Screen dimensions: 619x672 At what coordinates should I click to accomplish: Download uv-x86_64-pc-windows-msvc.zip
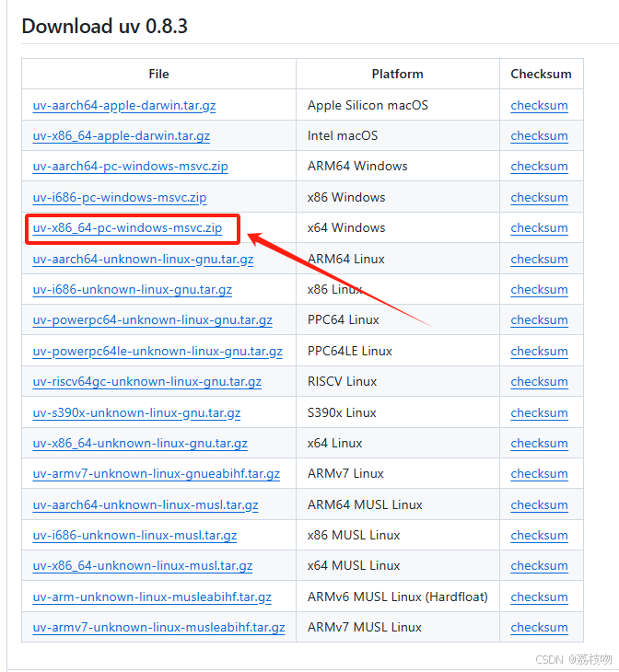point(127,228)
